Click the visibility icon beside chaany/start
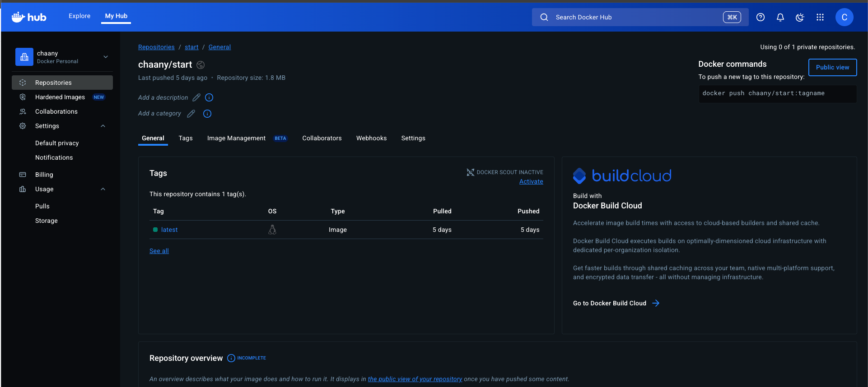868x387 pixels. [x=201, y=65]
